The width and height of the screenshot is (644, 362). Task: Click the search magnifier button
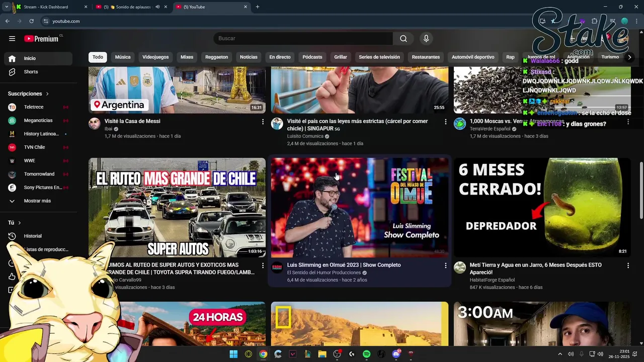[x=404, y=39]
